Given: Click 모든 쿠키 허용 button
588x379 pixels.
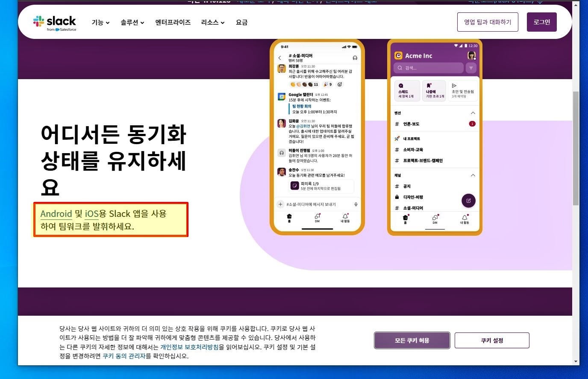Looking at the screenshot, I should point(412,341).
